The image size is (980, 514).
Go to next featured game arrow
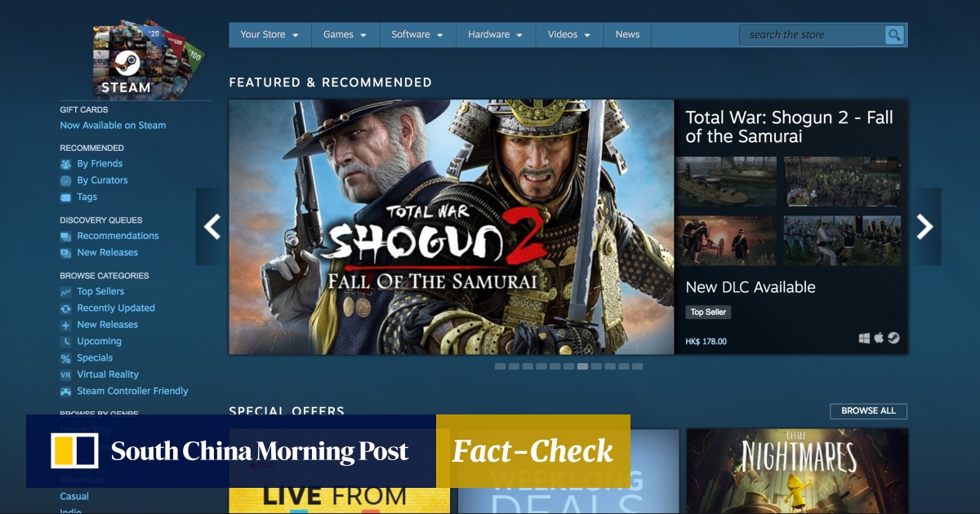[924, 227]
